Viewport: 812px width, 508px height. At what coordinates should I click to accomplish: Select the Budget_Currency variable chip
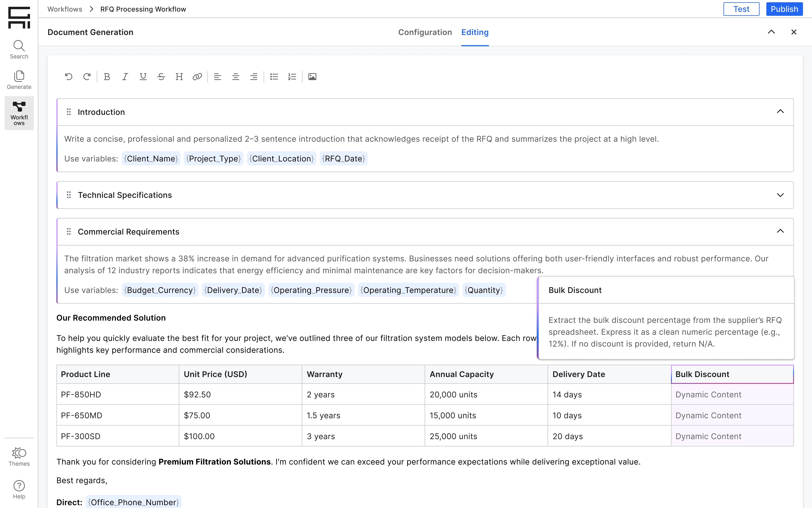[x=160, y=290]
